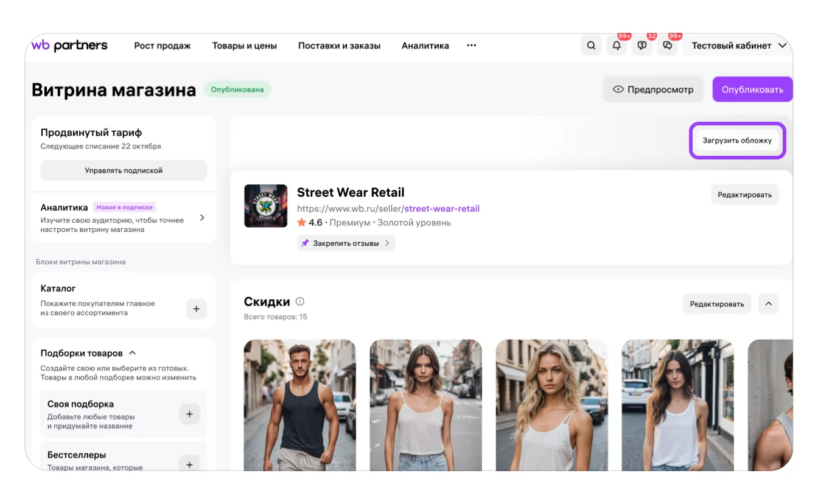
Task: Add Catalog block with plus icon
Action: 196,309
